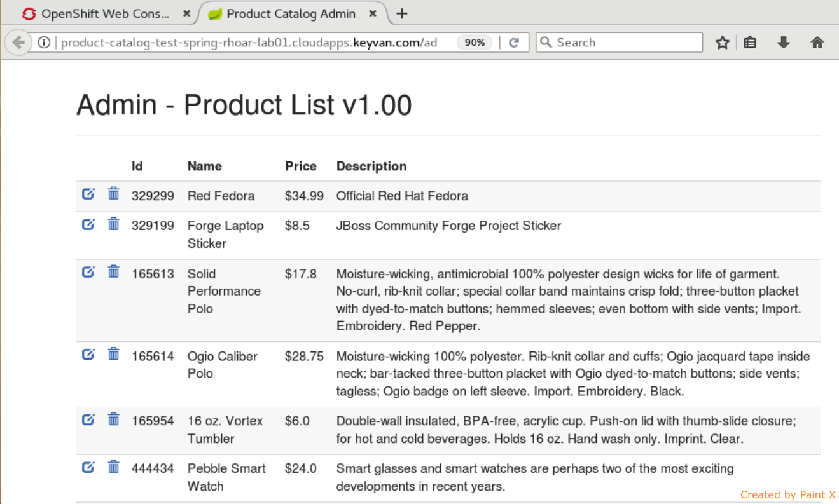Click the $17.8 price cell

(x=300, y=274)
